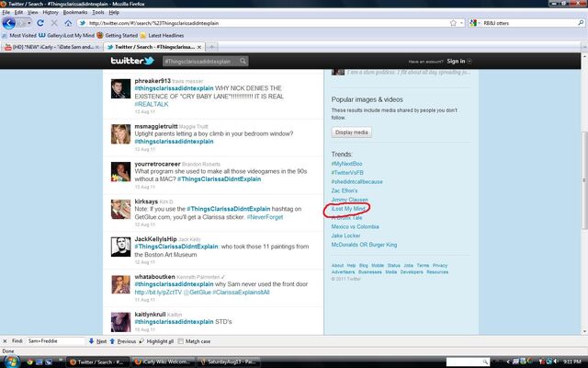Open the Getting Started bookmark
588x368 pixels.
click(x=118, y=35)
